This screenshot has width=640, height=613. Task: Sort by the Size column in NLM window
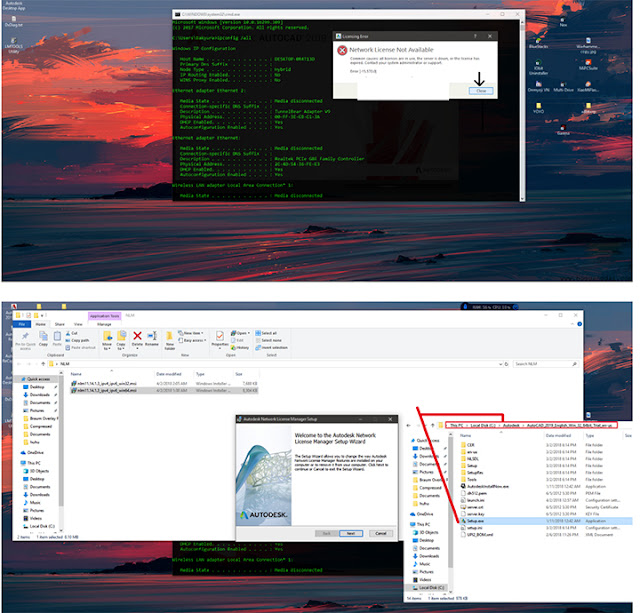point(239,374)
